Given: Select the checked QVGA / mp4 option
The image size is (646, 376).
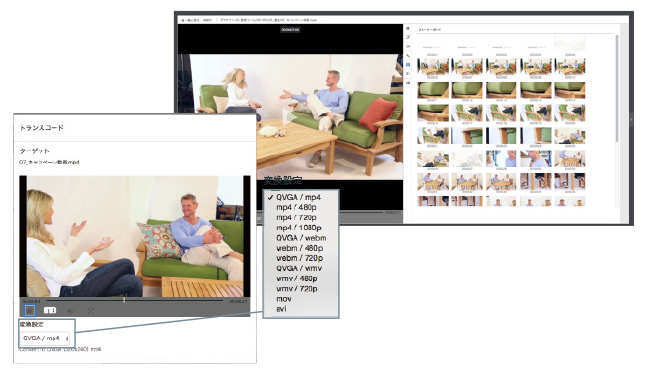Looking at the screenshot, I should (x=298, y=197).
